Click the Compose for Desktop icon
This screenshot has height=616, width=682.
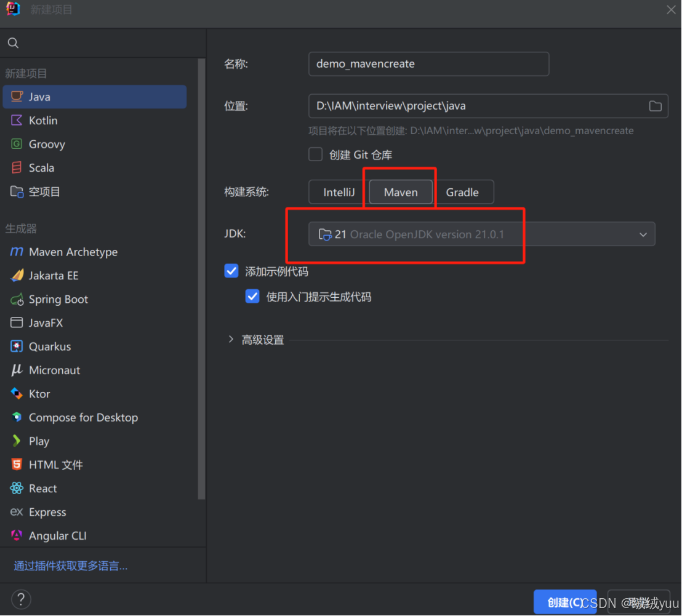pos(17,417)
